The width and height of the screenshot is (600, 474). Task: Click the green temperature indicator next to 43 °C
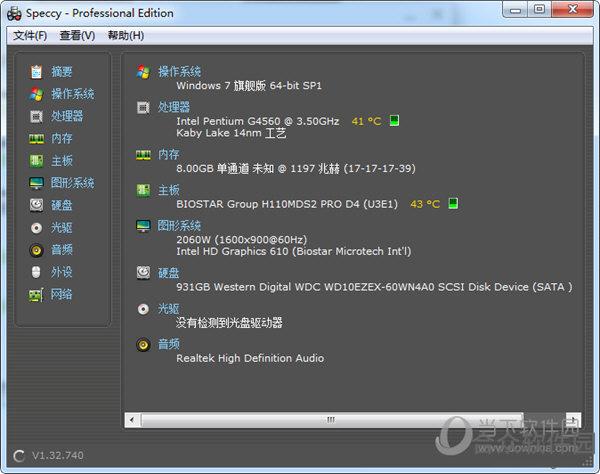point(453,203)
